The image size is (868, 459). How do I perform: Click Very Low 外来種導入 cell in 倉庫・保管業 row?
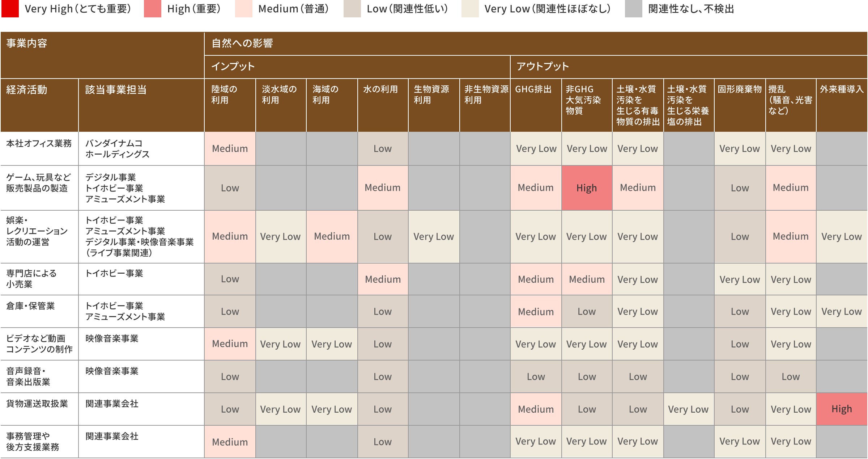tap(842, 311)
